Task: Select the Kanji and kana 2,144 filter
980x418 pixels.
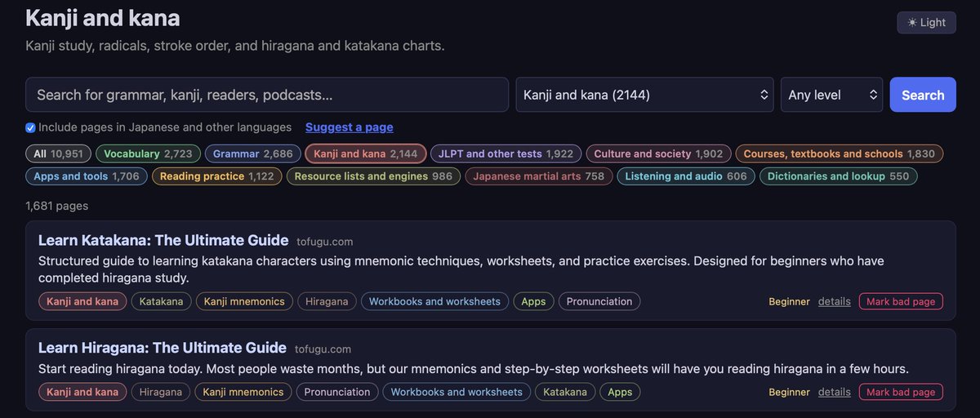Action: click(x=366, y=153)
